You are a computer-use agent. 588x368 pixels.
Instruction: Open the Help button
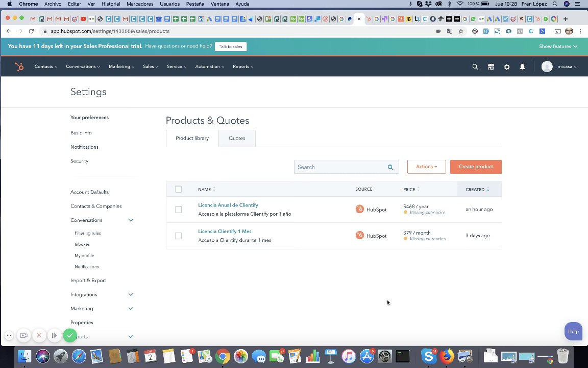573,331
